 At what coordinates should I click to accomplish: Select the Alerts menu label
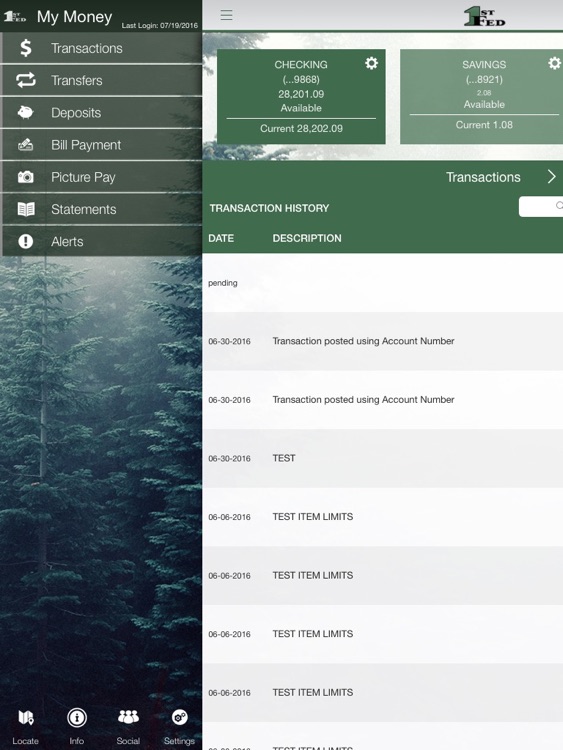point(67,242)
